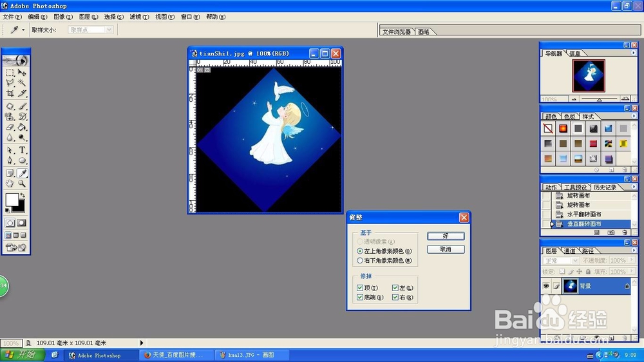Screen dimensions: 644x362
Task: Open the layer opacity slider arrow
Action: coord(632,260)
